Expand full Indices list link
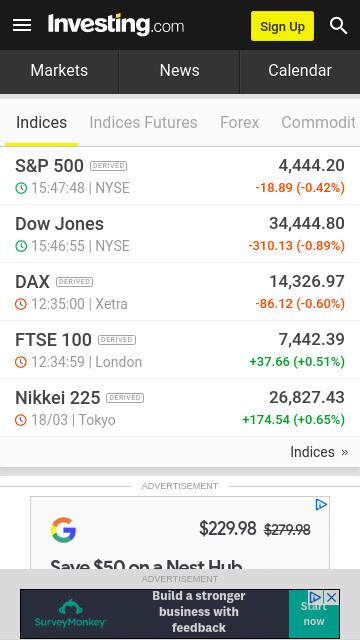This screenshot has height=640, width=360. [x=319, y=452]
